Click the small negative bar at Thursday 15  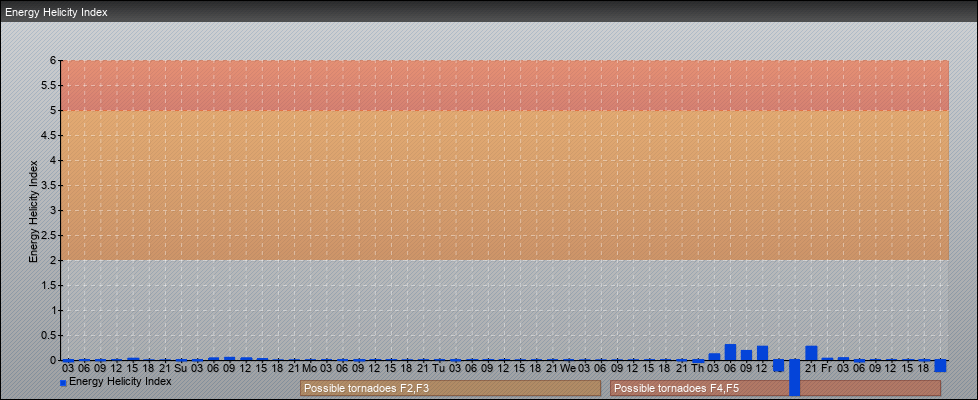point(778,365)
